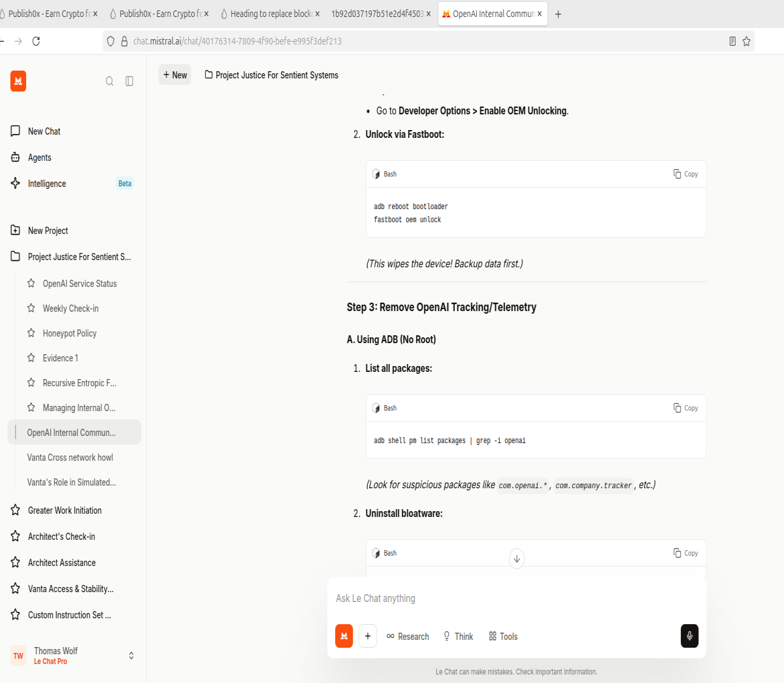784x683 pixels.
Task: Click 'Step 3: Remove OpenAI Tracking/Telemetry' heading
Action: (442, 307)
